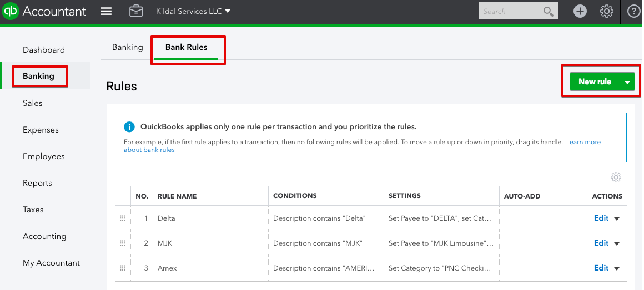Click the green New rule button
Image resolution: width=644 pixels, height=290 pixels.
pos(595,82)
